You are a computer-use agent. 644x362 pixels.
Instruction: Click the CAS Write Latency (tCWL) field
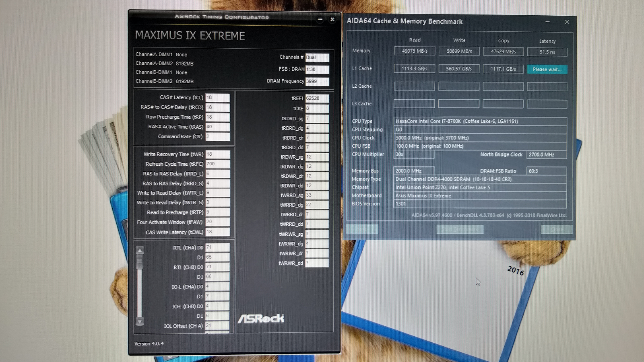point(217,232)
